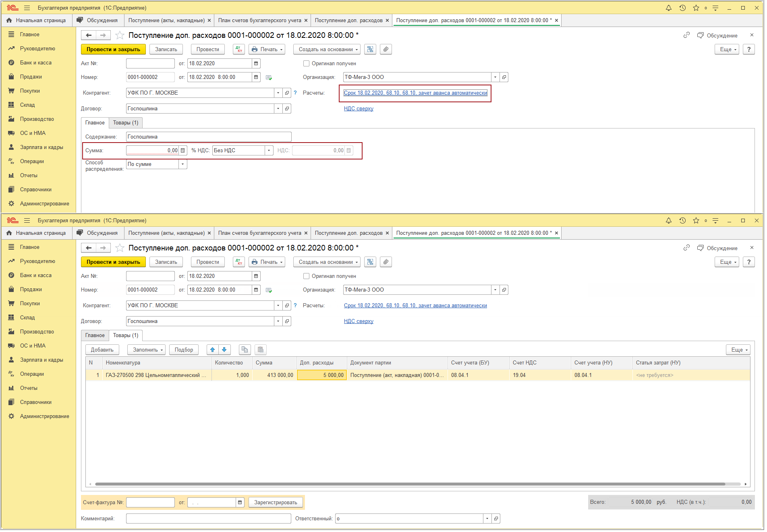Open attached files paperclip in the upper window
The width and height of the screenshot is (767, 532).
(386, 50)
